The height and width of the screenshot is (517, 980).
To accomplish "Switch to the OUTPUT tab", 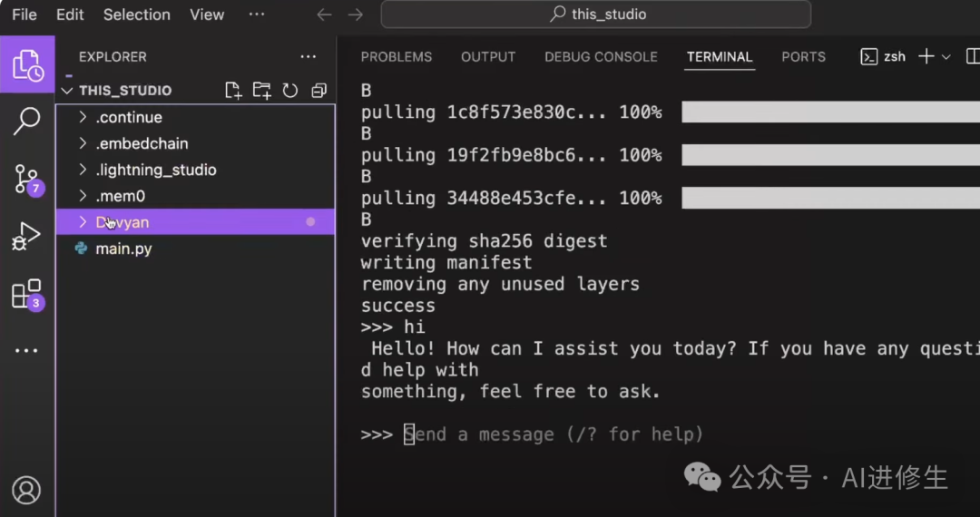I will point(488,57).
